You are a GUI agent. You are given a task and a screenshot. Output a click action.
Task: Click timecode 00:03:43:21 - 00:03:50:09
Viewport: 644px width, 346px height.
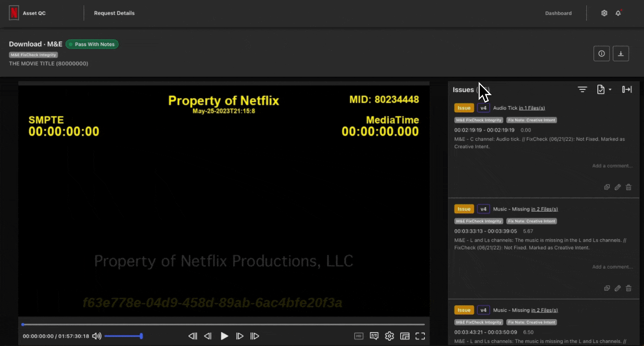[485, 332]
